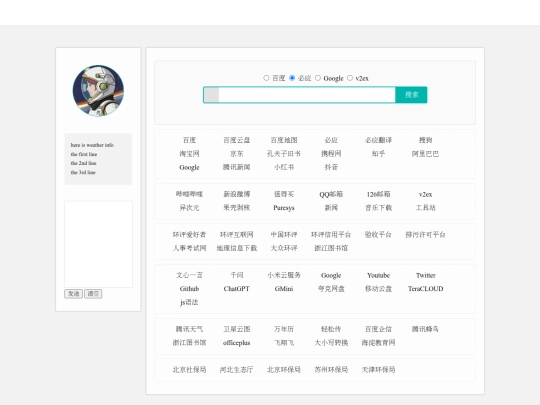Open the 验收平台 link

(x=378, y=235)
